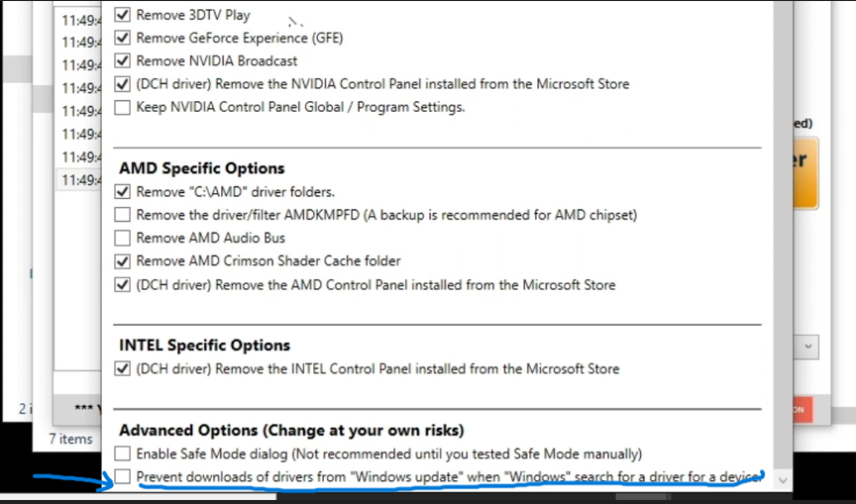Open the dropdown arrow in the background window

coord(808,347)
